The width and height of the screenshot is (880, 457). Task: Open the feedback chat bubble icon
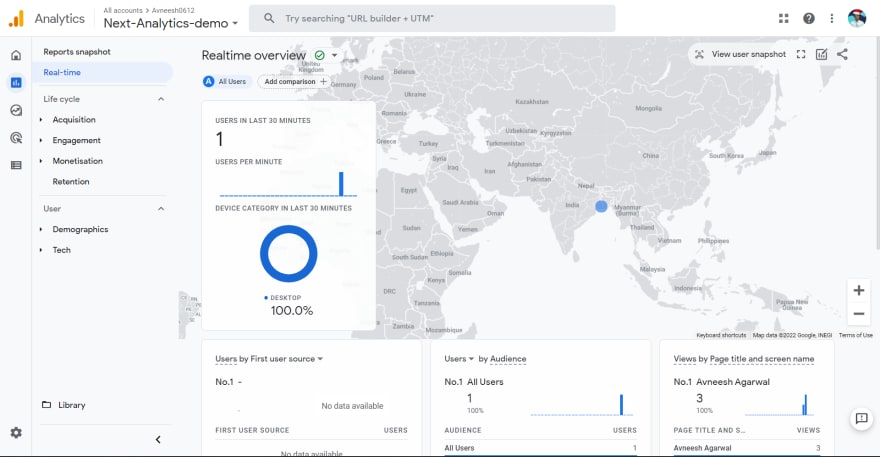click(861, 418)
